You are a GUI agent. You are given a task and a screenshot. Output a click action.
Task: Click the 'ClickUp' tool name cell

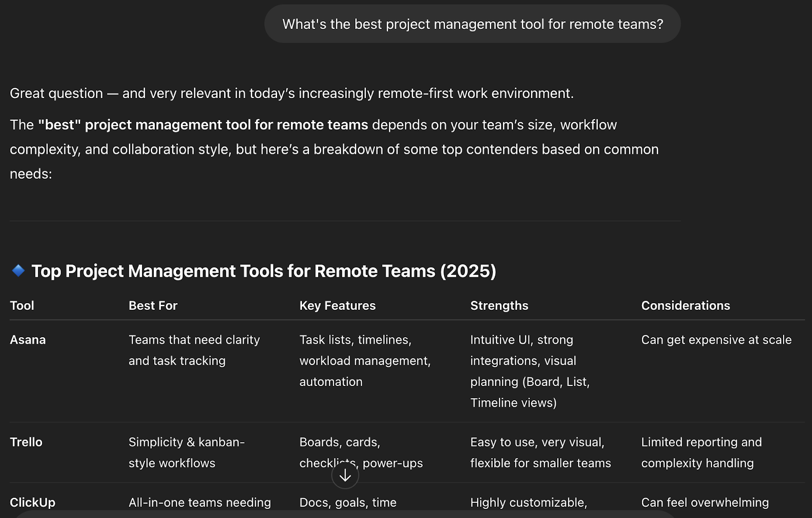pos(32,502)
